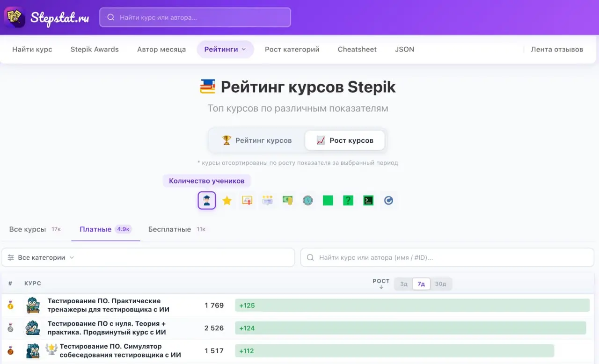Click the КУРС column header

click(x=33, y=284)
